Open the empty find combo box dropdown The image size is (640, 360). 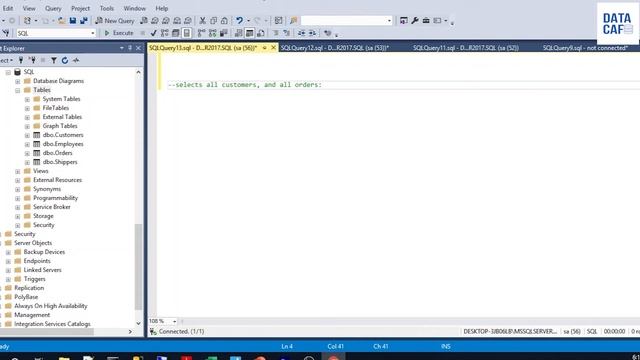pyautogui.click(x=389, y=20)
